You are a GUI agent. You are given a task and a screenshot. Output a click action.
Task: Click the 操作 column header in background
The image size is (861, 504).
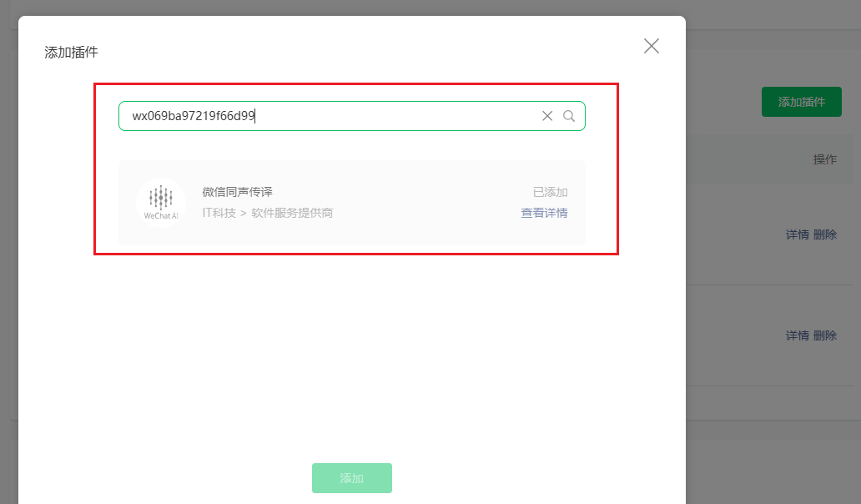[x=825, y=159]
